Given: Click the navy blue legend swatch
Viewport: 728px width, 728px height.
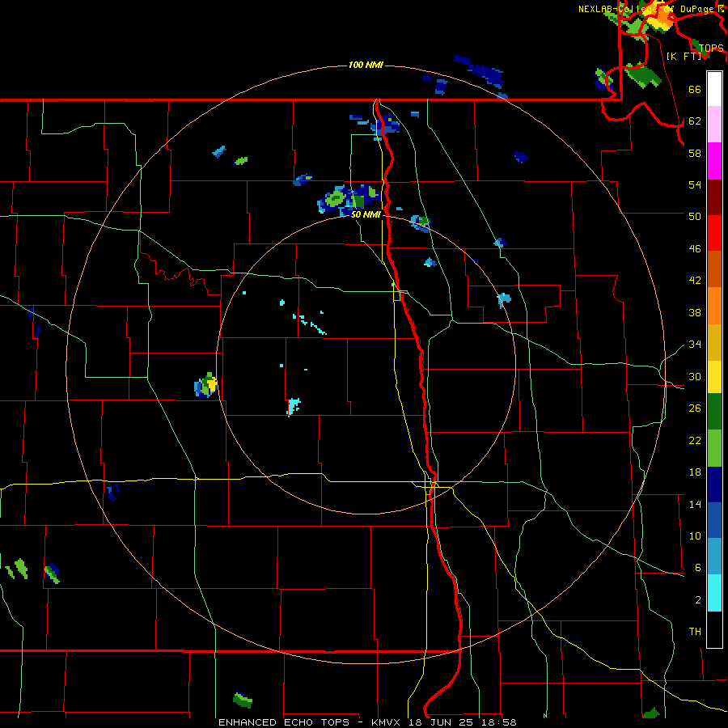Looking at the screenshot, I should pos(714,485).
